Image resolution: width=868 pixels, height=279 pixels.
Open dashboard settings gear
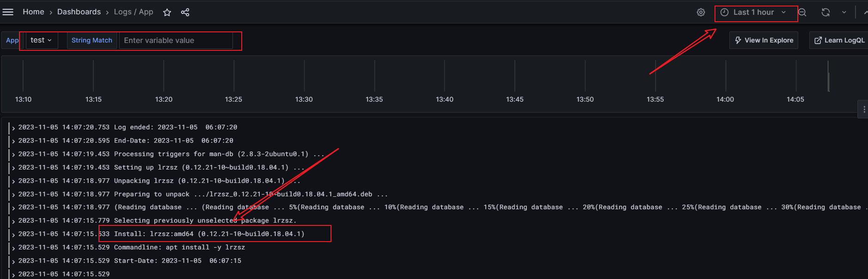click(x=701, y=12)
